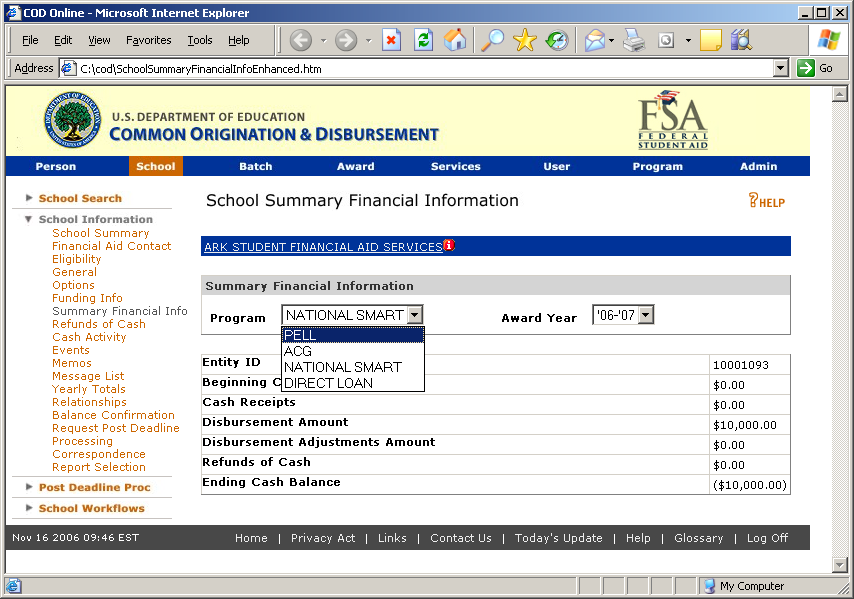Click the ARK STUDENT FINANCIAL AID SERVICES link
The image size is (854, 599).
[x=322, y=247]
